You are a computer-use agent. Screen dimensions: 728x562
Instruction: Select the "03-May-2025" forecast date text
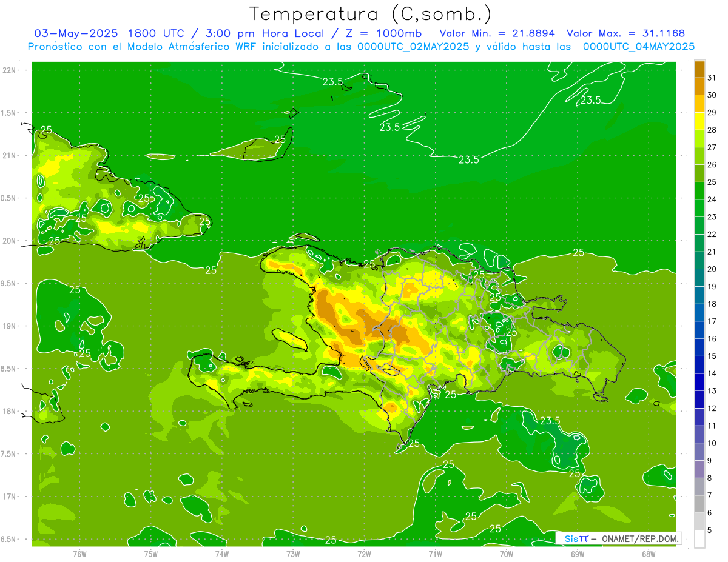click(x=76, y=33)
